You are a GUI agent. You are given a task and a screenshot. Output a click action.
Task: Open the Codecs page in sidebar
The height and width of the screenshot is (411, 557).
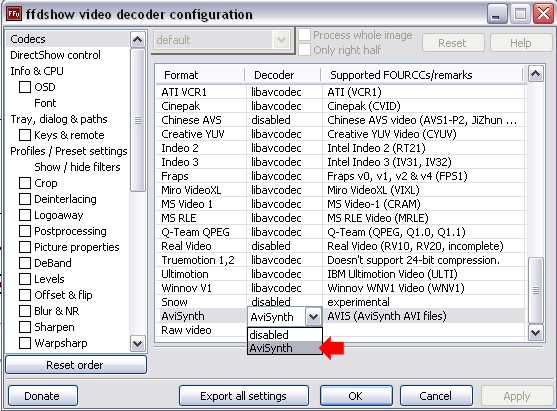tap(28, 39)
